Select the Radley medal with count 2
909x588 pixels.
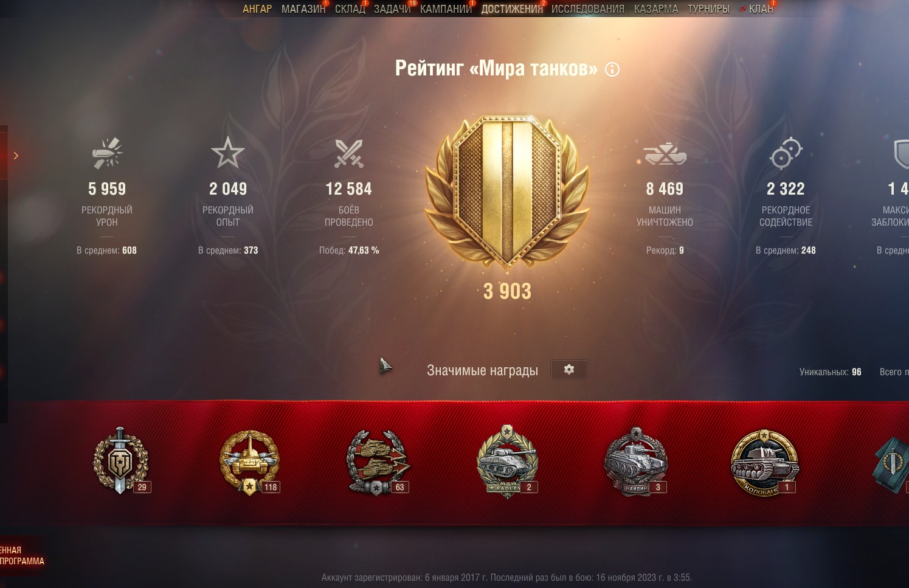coord(507,462)
